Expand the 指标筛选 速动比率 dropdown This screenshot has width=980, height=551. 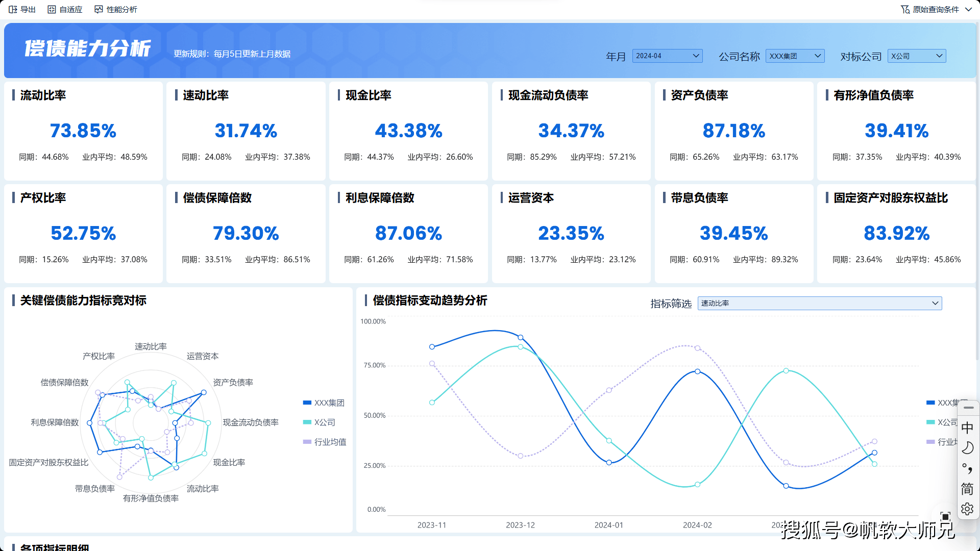pyautogui.click(x=819, y=303)
